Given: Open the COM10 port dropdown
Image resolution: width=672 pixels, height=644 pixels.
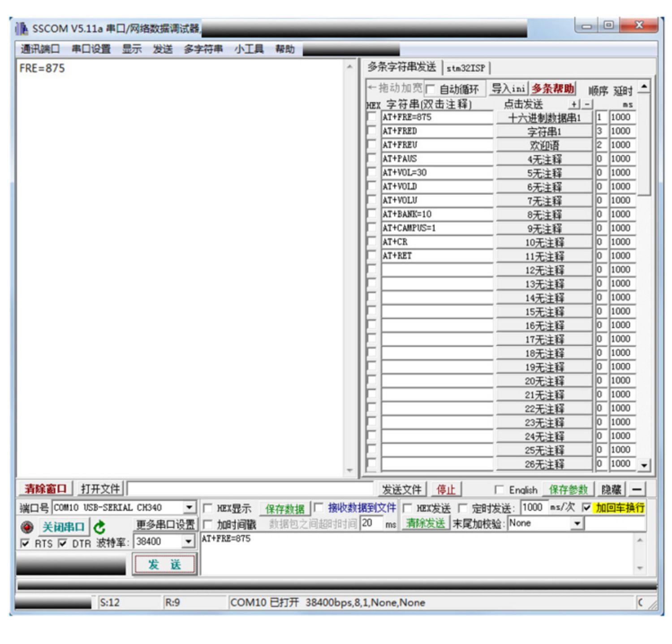Looking at the screenshot, I should coord(190,507).
